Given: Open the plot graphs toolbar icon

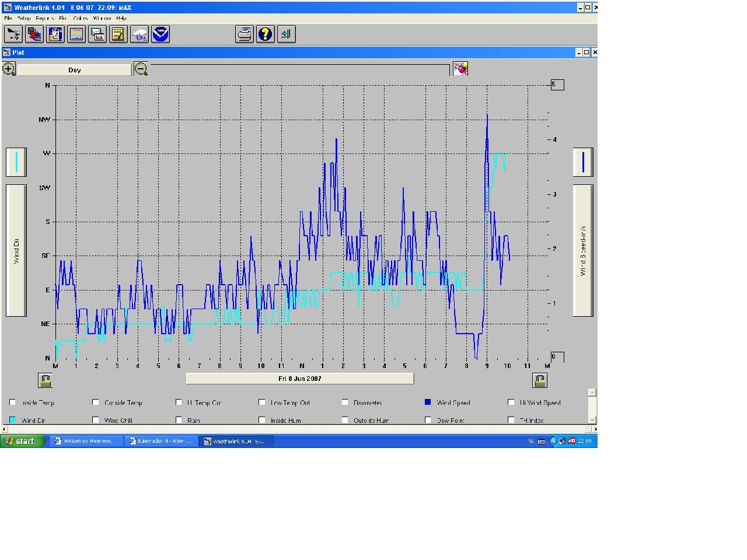Looking at the screenshot, I should click(97, 34).
